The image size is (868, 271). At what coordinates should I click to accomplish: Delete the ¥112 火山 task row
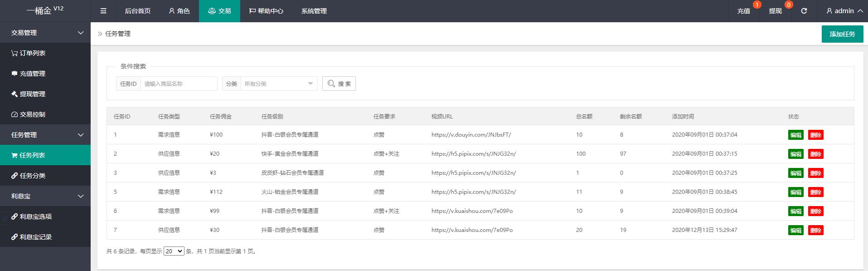(x=816, y=192)
